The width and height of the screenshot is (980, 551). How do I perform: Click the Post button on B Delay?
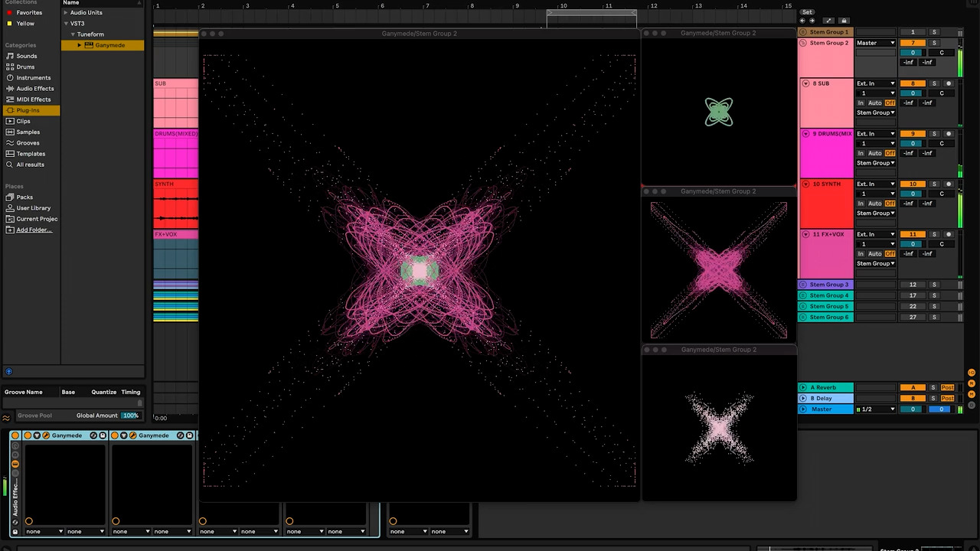[x=948, y=398]
